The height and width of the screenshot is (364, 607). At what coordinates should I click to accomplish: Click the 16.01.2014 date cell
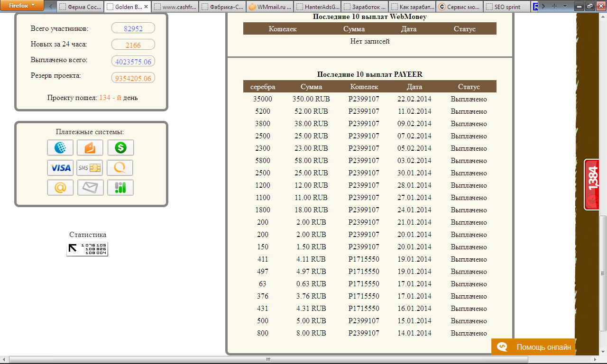(414, 309)
